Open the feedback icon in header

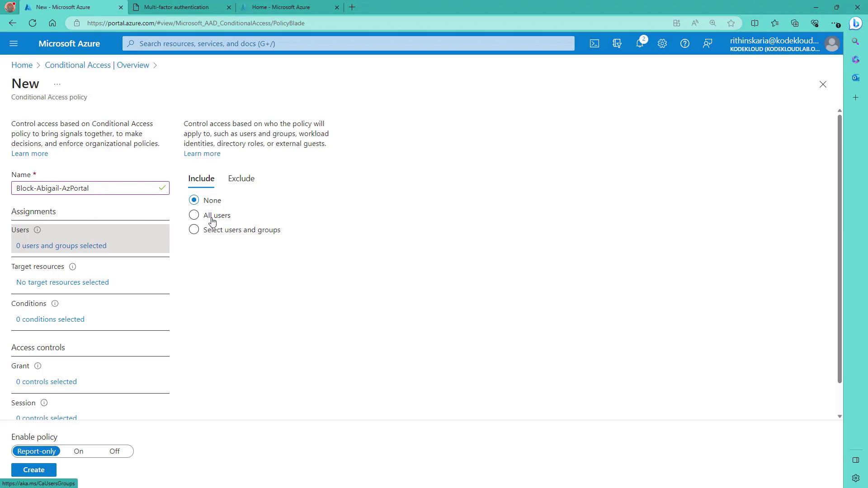(708, 43)
